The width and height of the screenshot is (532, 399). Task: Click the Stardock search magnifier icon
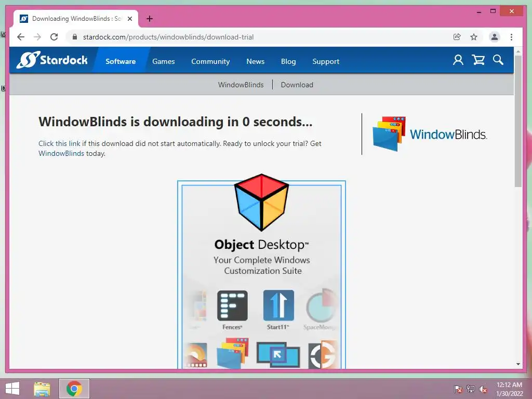[x=498, y=60]
